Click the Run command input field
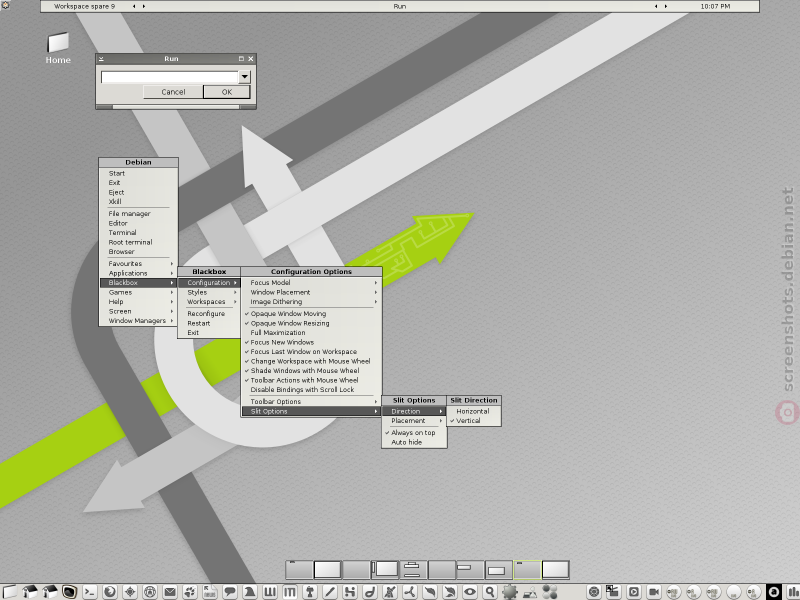This screenshot has width=800, height=600. click(x=170, y=77)
